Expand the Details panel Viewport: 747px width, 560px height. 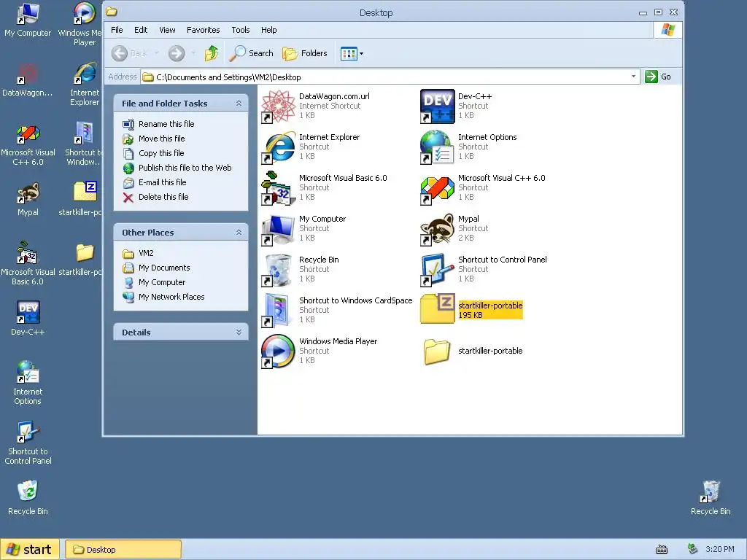coord(239,332)
